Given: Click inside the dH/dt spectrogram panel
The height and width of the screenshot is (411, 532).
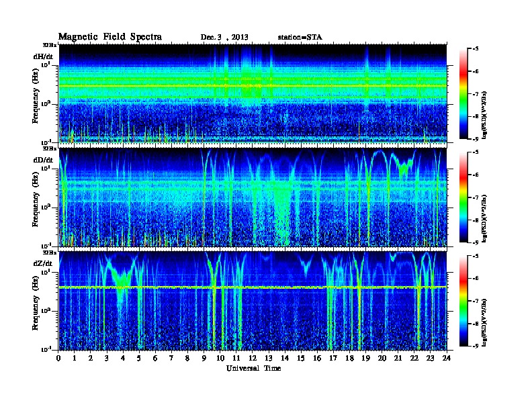Looking at the screenshot, I should 253,93.
